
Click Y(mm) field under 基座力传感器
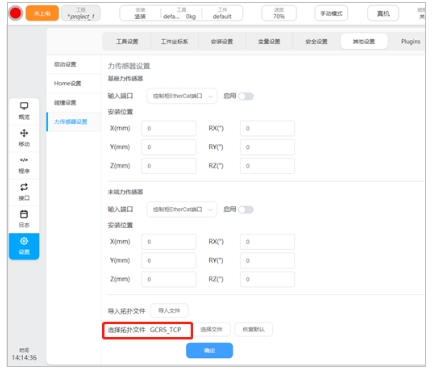(169, 147)
